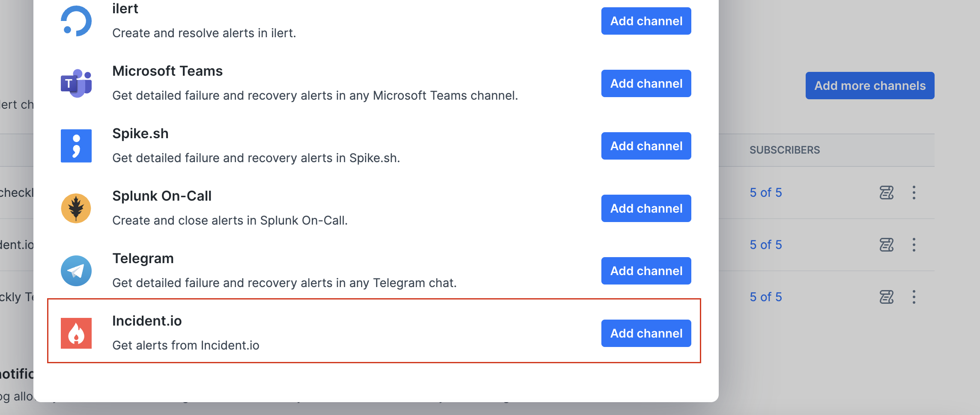Add channel for Spike.sh

[x=646, y=146]
